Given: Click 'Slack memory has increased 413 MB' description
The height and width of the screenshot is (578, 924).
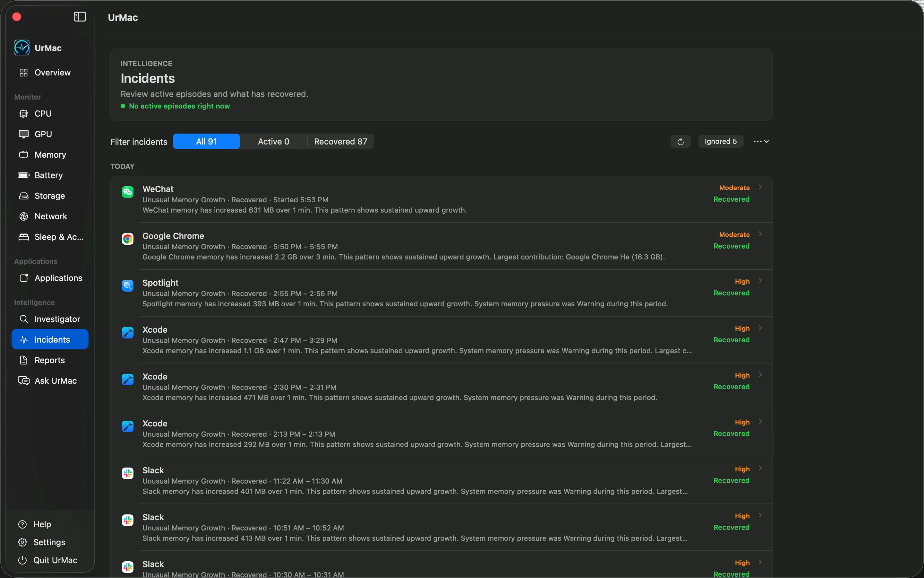Looking at the screenshot, I should point(415,538).
